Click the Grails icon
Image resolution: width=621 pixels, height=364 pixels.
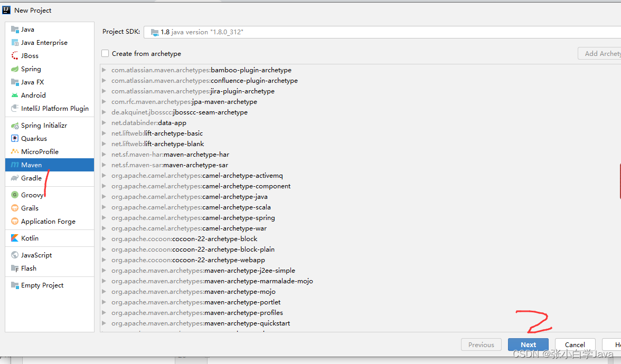click(x=15, y=208)
